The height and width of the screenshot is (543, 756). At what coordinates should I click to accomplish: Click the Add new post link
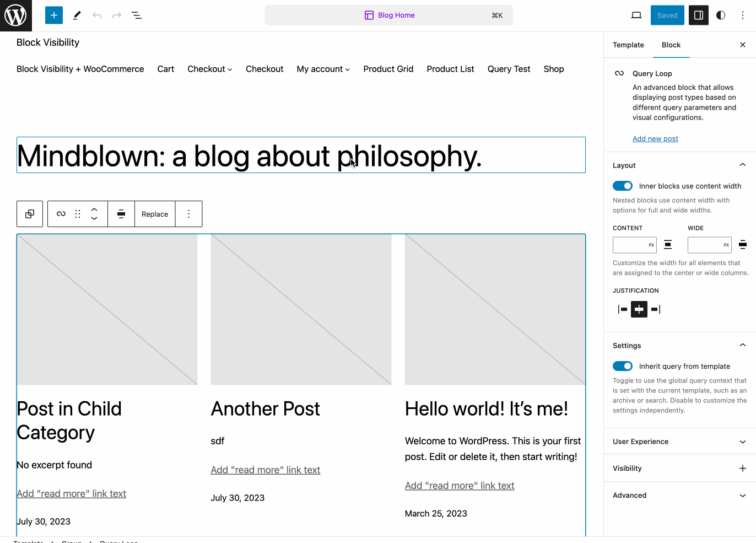coord(655,139)
